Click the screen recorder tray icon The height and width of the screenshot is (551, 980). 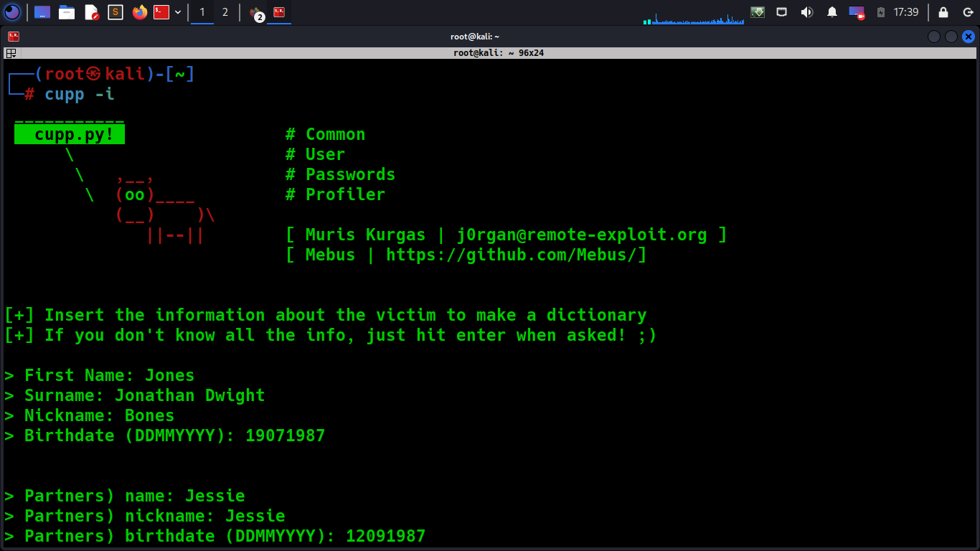[857, 12]
